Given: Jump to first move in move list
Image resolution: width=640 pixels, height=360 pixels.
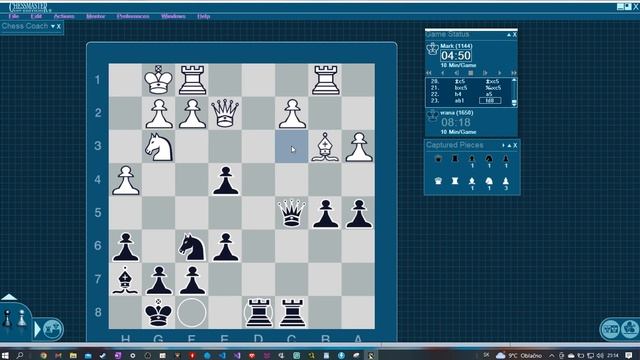Looking at the screenshot, I should [x=429, y=73].
